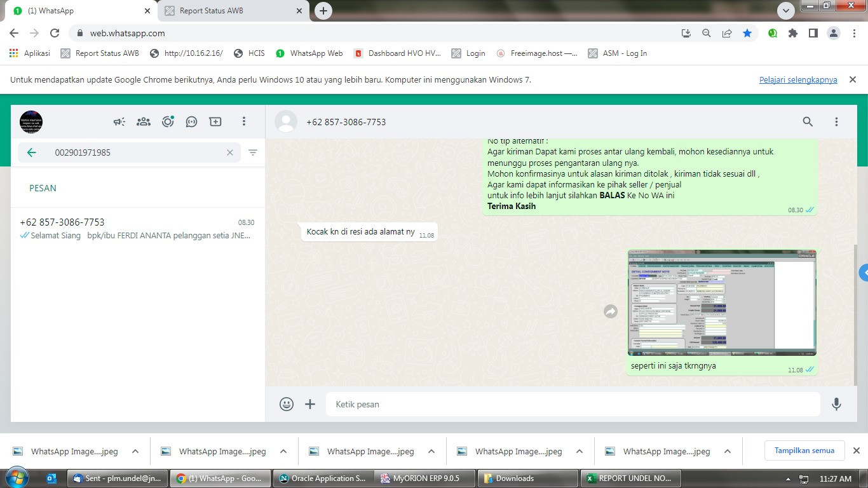
Task: Dismiss the Chrome update notice bar
Action: [853, 80]
